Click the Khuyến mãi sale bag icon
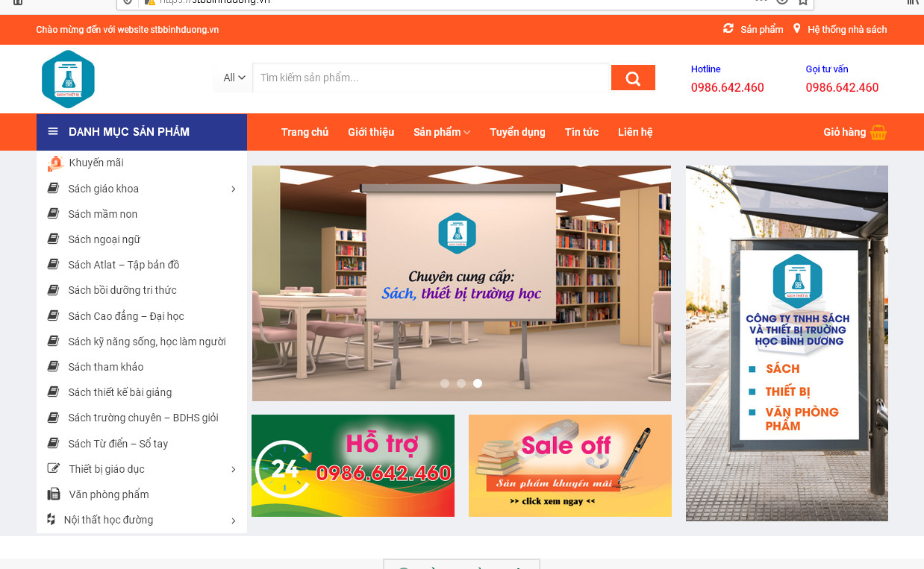Image resolution: width=924 pixels, height=569 pixels. click(55, 163)
